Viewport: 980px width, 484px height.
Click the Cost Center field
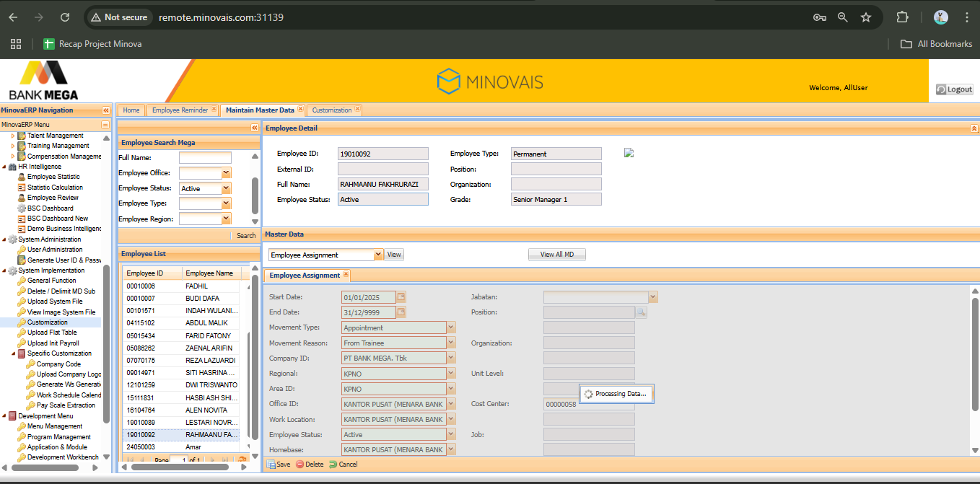pos(589,404)
